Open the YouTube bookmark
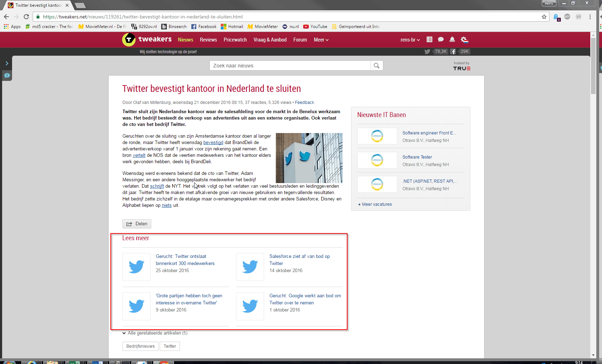602x364 pixels. pos(315,27)
